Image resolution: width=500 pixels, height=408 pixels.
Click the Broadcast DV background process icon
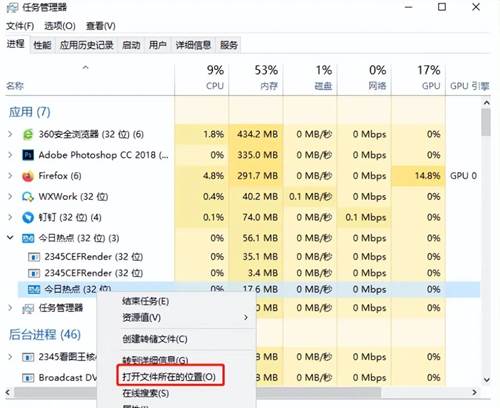[x=28, y=378]
